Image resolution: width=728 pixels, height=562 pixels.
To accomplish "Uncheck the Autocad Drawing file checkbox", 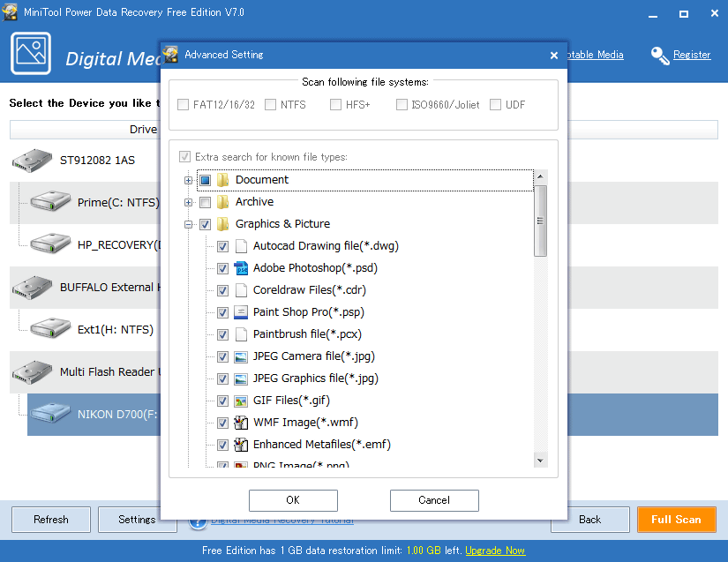I will (x=223, y=246).
